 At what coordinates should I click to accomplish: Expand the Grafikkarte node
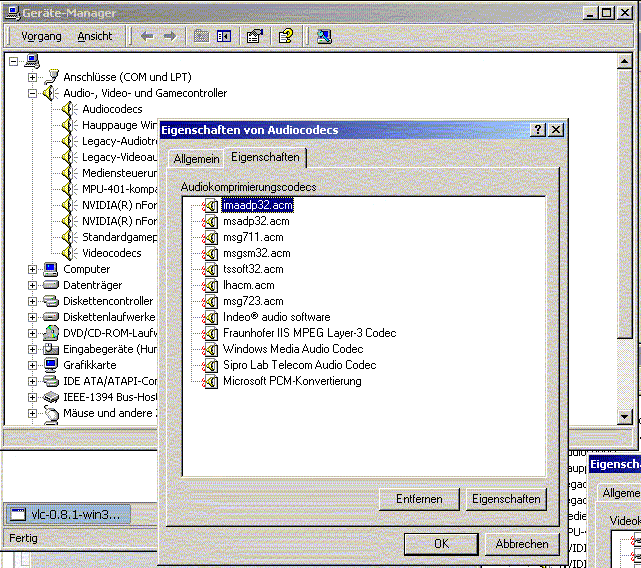point(32,365)
